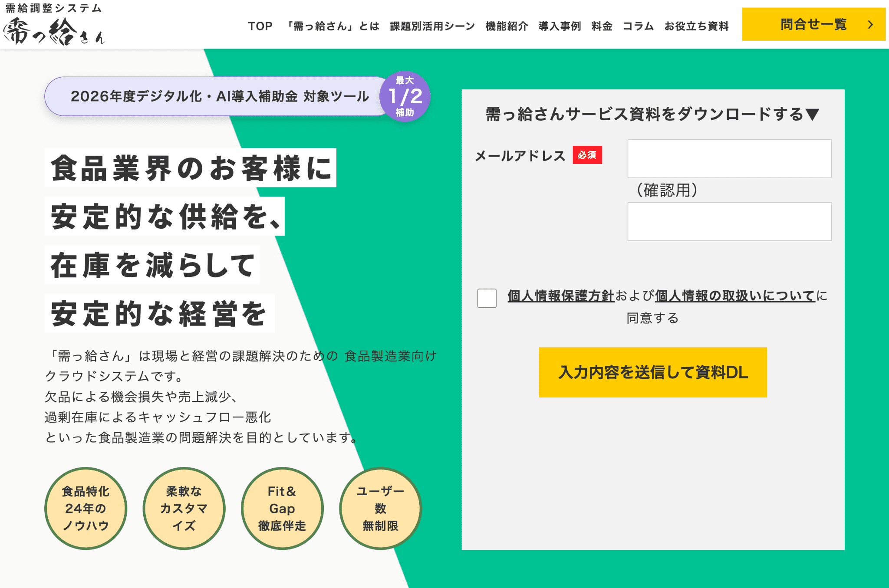Open the 個人情報保護方針 link
Screen dimensions: 889x588
point(561,296)
